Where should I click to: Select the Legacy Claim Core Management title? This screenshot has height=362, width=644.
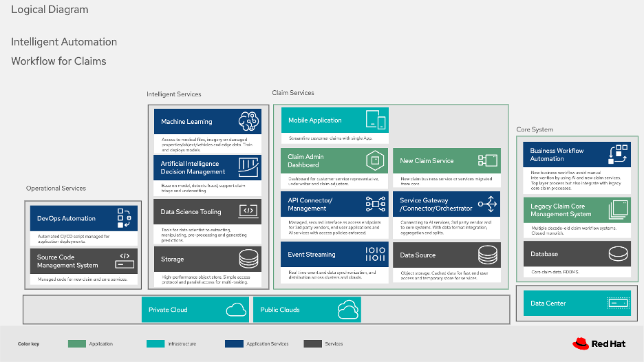pos(561,210)
